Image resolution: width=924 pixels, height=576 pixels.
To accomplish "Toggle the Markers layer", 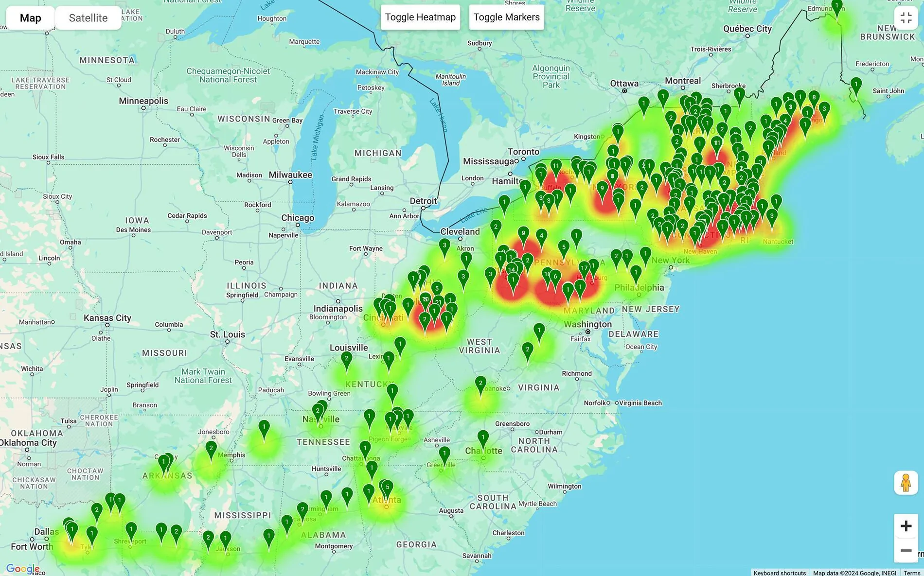I will 506,17.
